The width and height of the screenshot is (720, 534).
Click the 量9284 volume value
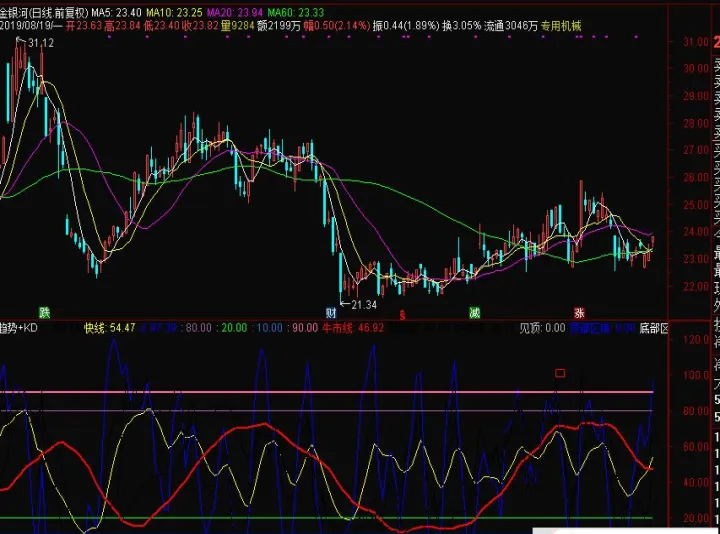pos(237,26)
